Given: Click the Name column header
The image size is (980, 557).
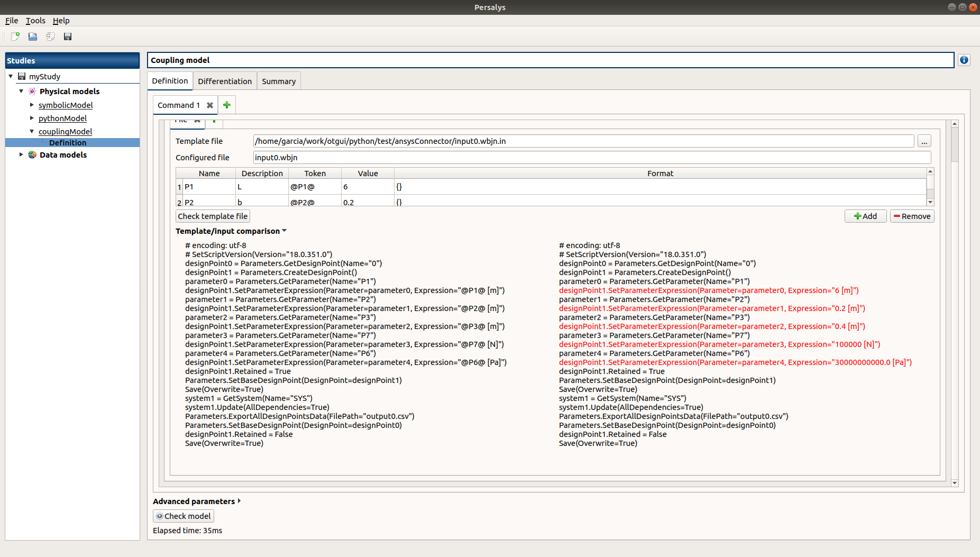Looking at the screenshot, I should click(209, 174).
